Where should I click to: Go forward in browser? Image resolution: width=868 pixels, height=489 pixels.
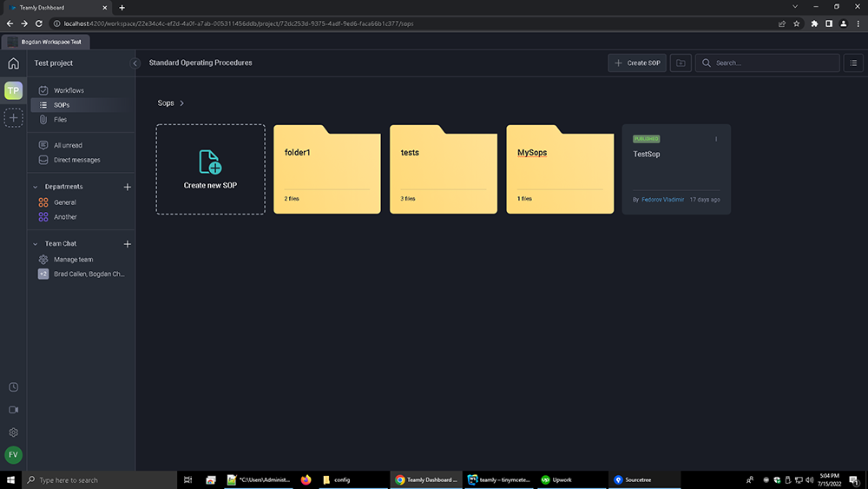(x=24, y=23)
